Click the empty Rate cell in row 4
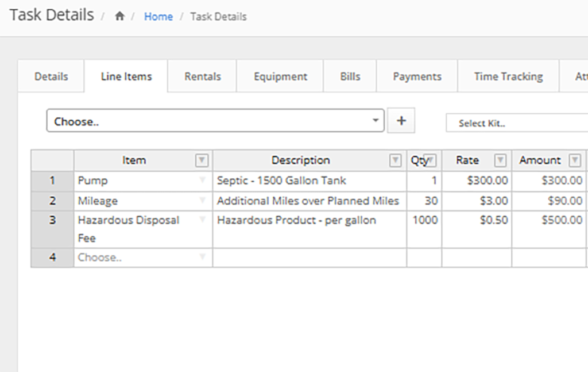Image resolution: width=588 pixels, height=372 pixels. tap(477, 258)
